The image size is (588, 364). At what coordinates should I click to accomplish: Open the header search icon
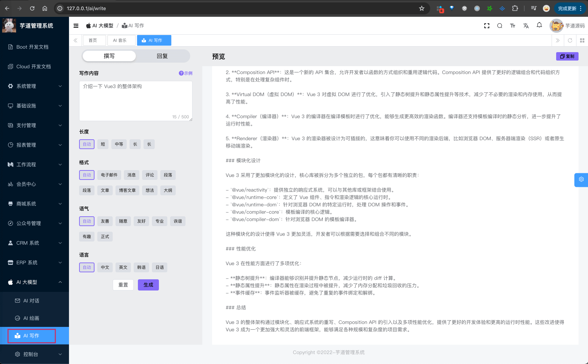[499, 26]
